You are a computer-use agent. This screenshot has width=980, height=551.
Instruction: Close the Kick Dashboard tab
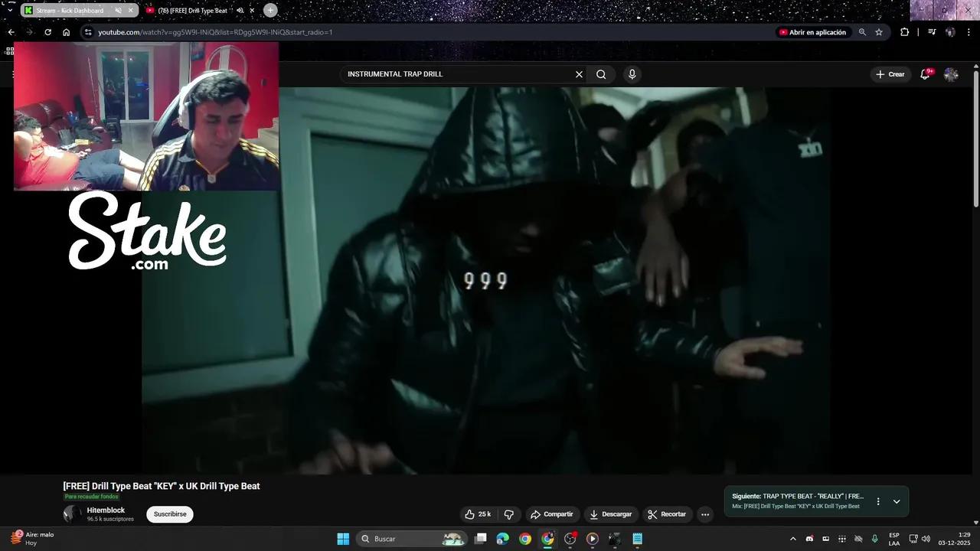click(x=130, y=11)
